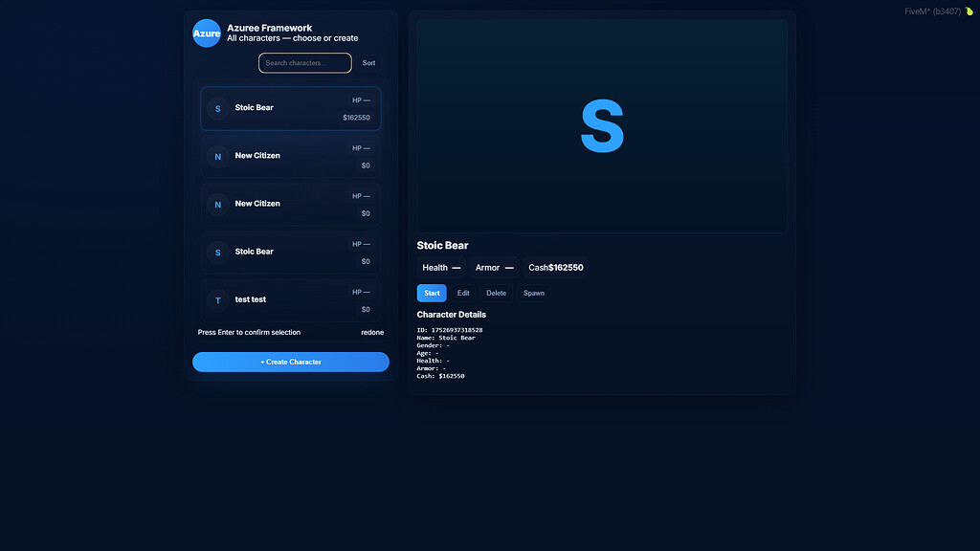The image size is (980, 551).
Task: Click the N avatar of the second New Citizen
Action: coord(217,204)
